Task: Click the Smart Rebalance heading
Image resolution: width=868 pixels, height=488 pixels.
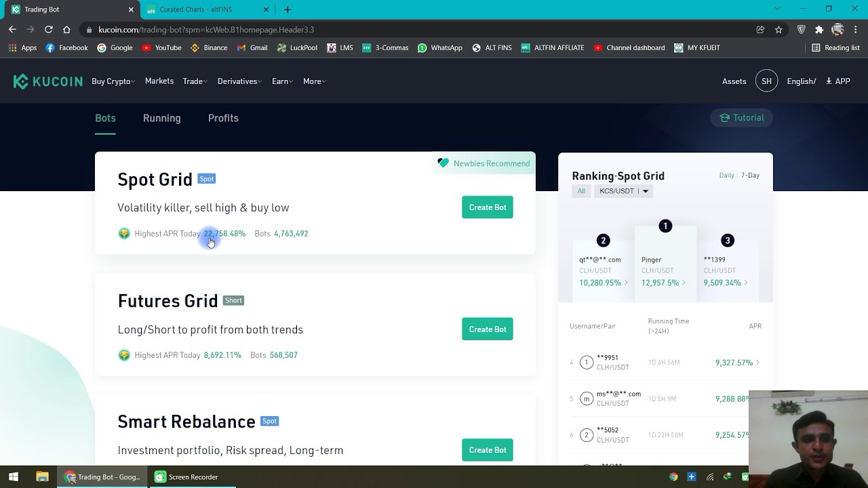Action: (x=186, y=422)
